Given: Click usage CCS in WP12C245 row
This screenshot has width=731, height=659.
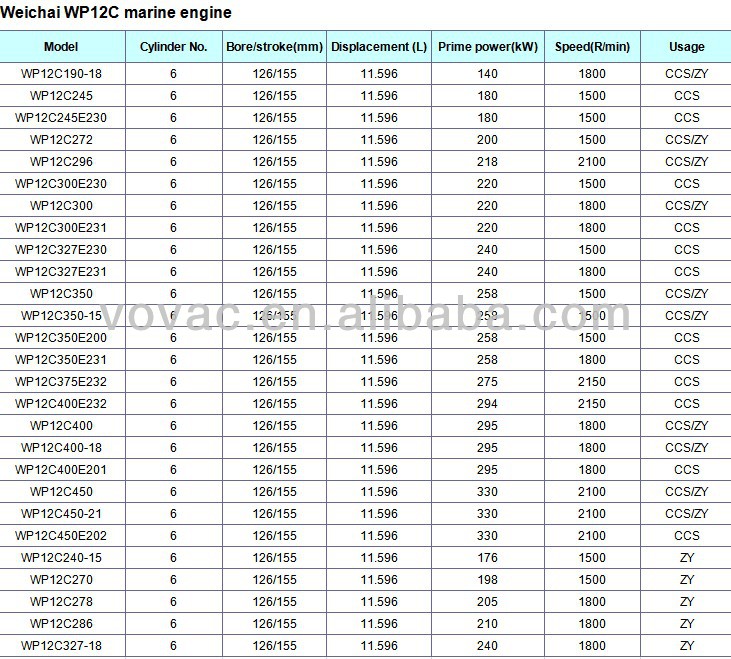Looking at the screenshot, I should point(686,96).
